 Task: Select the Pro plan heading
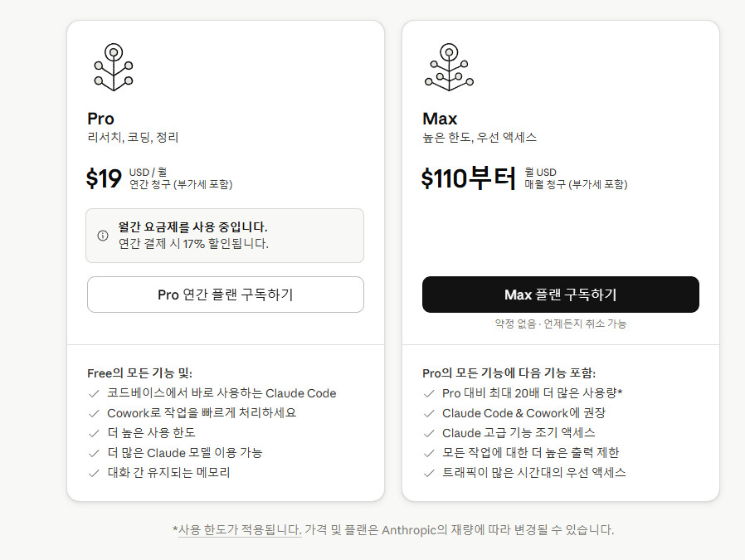100,119
